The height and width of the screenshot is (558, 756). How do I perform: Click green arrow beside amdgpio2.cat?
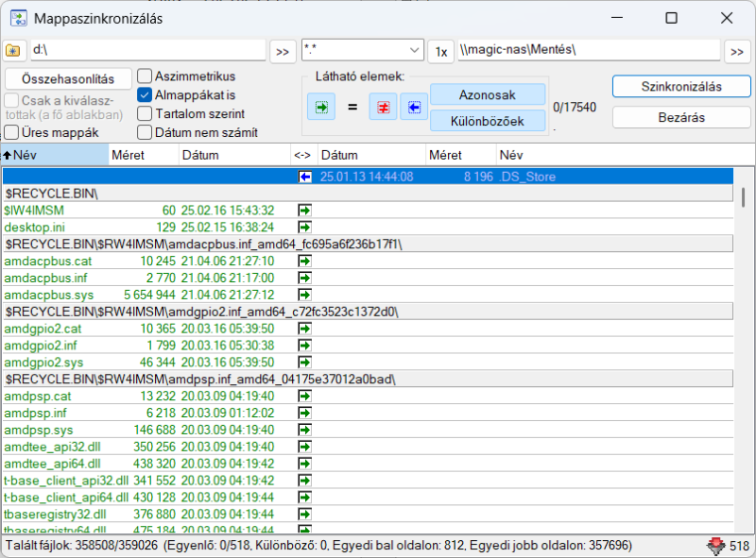304,329
